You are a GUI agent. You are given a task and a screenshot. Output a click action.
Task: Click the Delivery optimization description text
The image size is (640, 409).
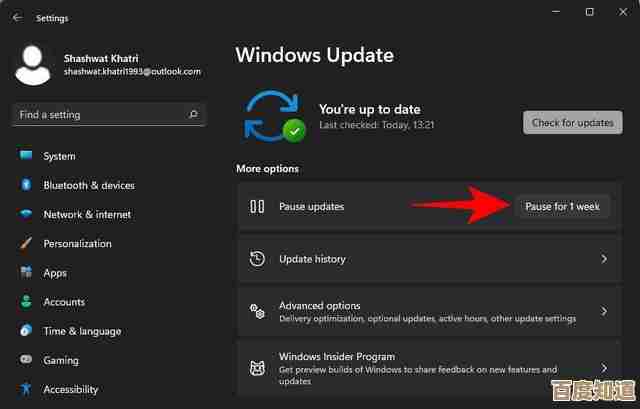(x=427, y=318)
